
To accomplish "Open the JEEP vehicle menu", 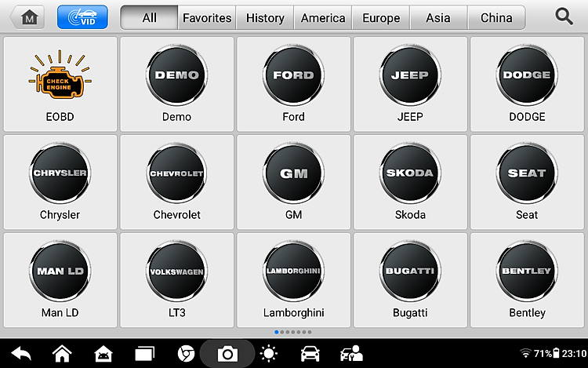I will (x=410, y=84).
